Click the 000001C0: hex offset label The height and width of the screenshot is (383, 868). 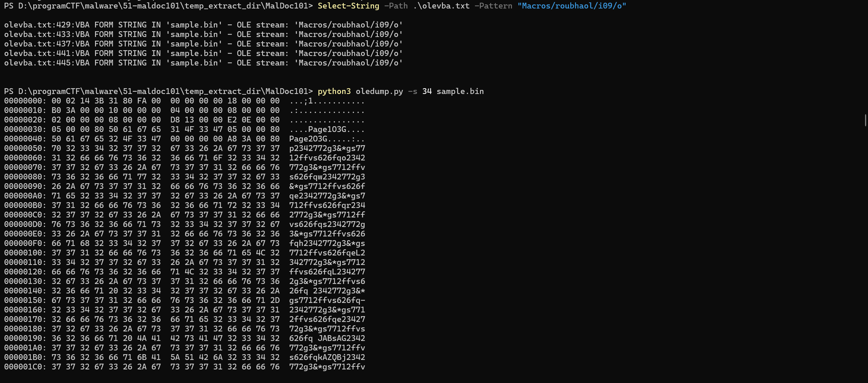25,367
